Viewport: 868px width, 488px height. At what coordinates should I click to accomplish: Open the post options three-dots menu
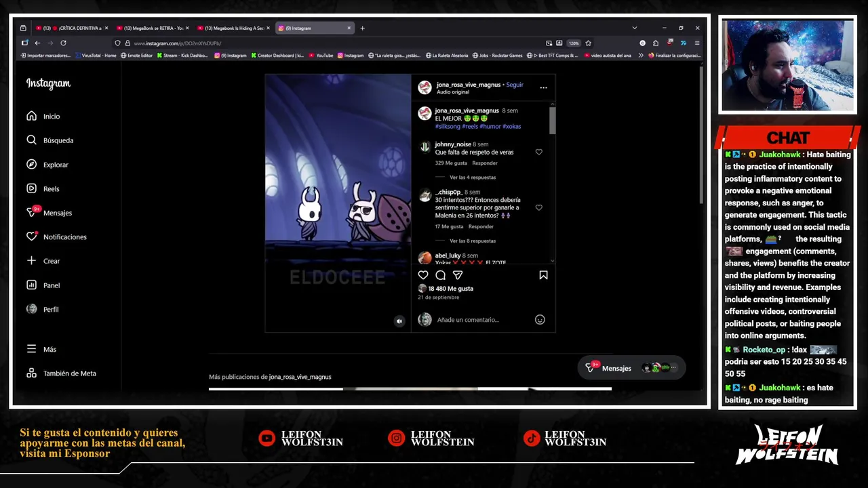click(x=543, y=87)
